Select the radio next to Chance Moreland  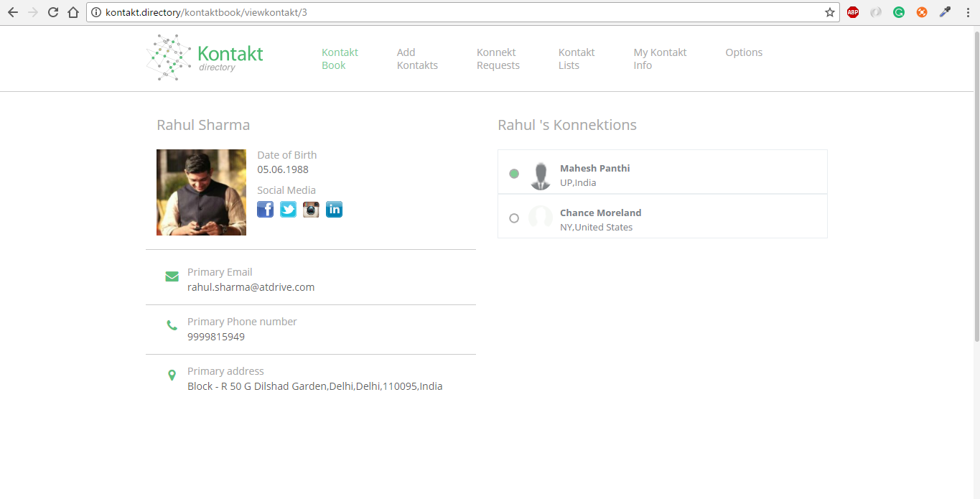click(514, 218)
